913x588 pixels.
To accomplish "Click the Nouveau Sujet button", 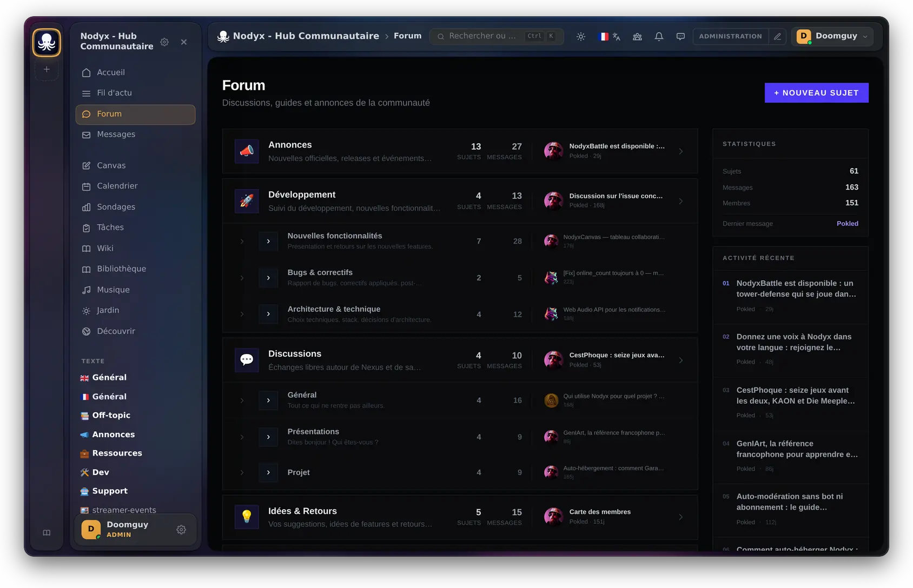I will tap(816, 93).
